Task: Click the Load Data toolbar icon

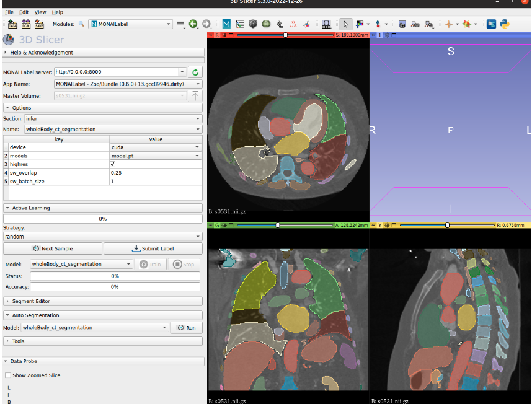Action: (x=12, y=24)
